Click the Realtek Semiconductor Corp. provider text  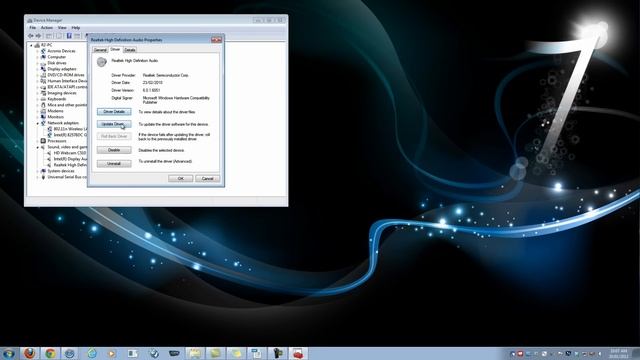pos(166,76)
